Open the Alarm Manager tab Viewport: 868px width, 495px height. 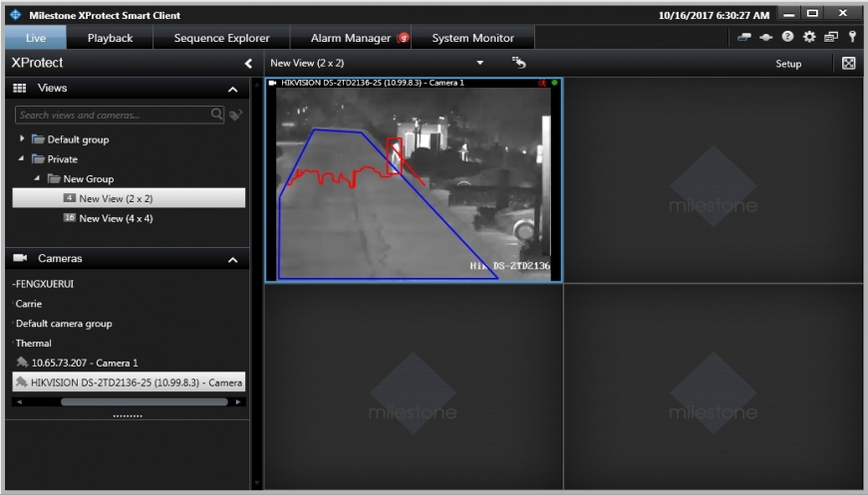(x=351, y=38)
